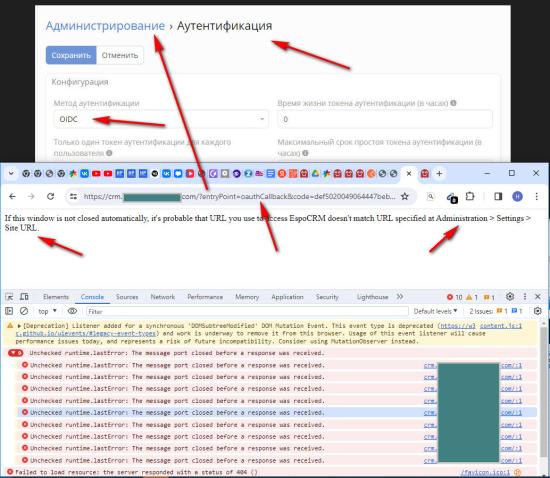Switch to the Google Docs tab
The height and width of the screenshot is (478, 550).
(x=270, y=173)
